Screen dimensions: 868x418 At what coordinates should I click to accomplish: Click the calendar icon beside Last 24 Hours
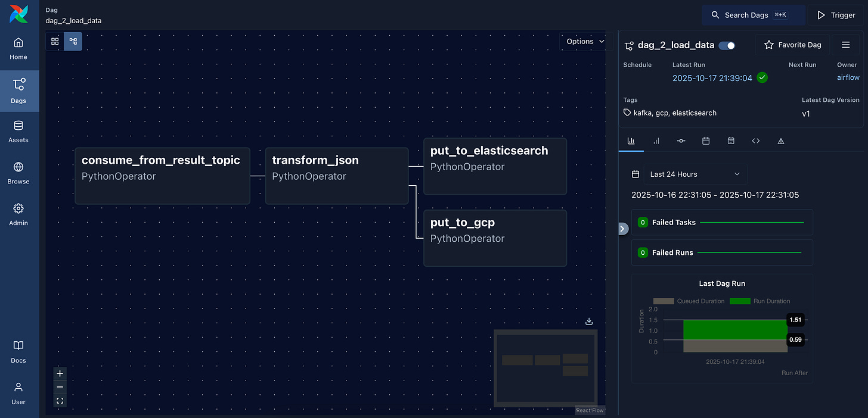click(x=635, y=174)
